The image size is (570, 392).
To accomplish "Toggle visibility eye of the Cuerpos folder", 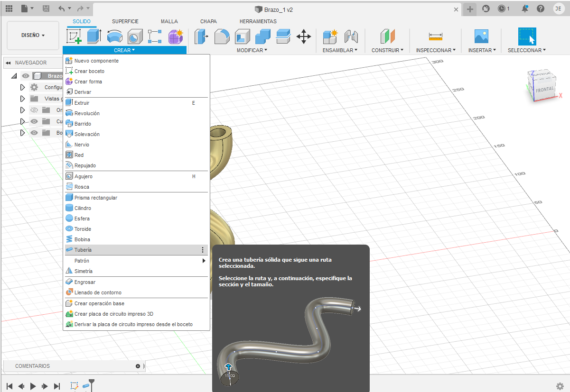I will pyautogui.click(x=34, y=121).
